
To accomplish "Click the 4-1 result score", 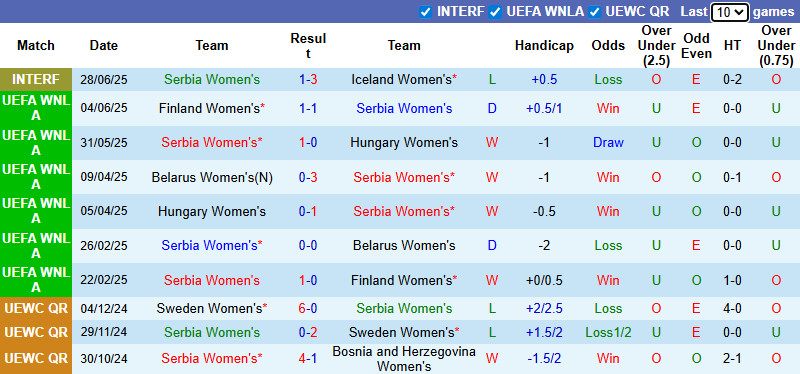I will pos(308,358).
